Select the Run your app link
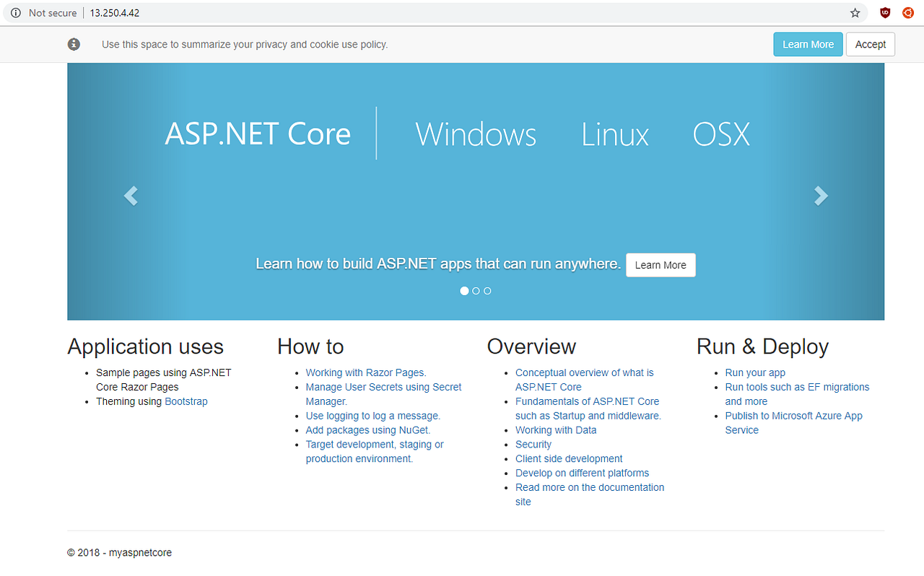 click(x=755, y=372)
